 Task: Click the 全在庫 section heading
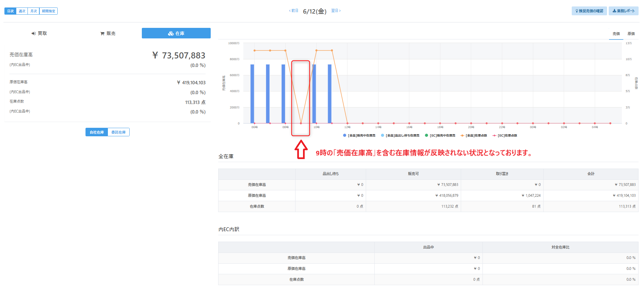coord(226,156)
